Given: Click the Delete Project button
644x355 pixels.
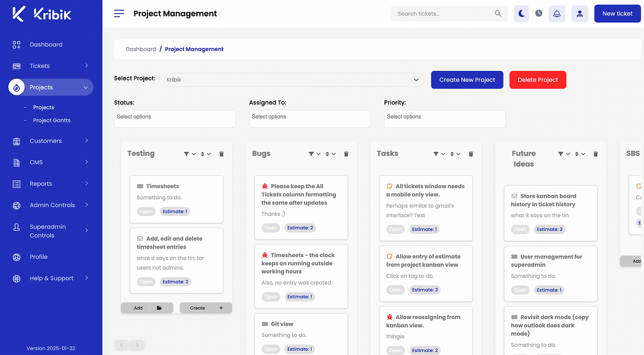Looking at the screenshot, I should pos(538,80).
